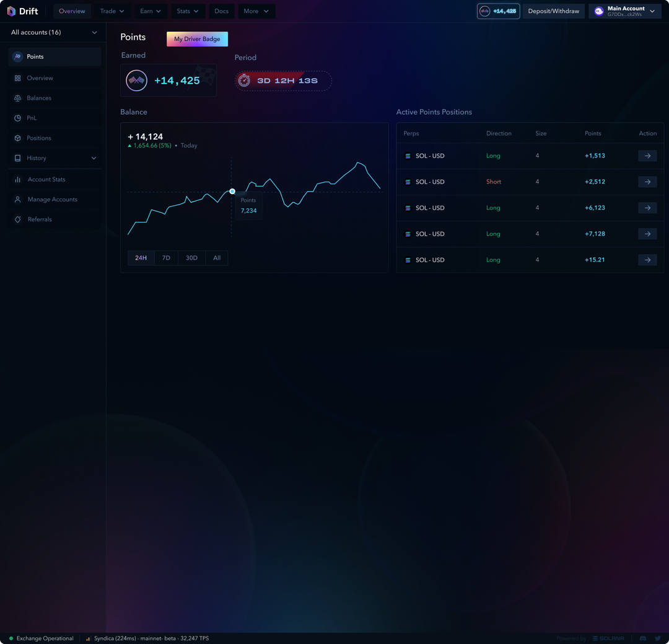Open the +1,513 position arrow action

(647, 156)
